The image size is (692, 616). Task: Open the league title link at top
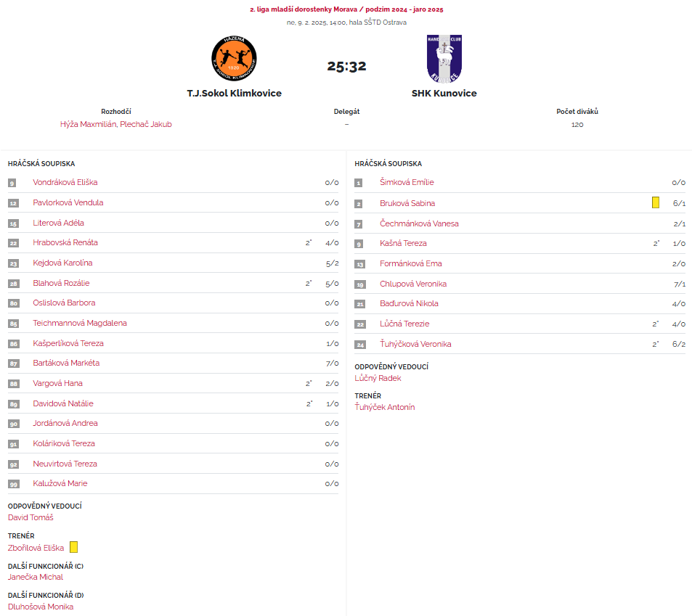[x=346, y=10]
